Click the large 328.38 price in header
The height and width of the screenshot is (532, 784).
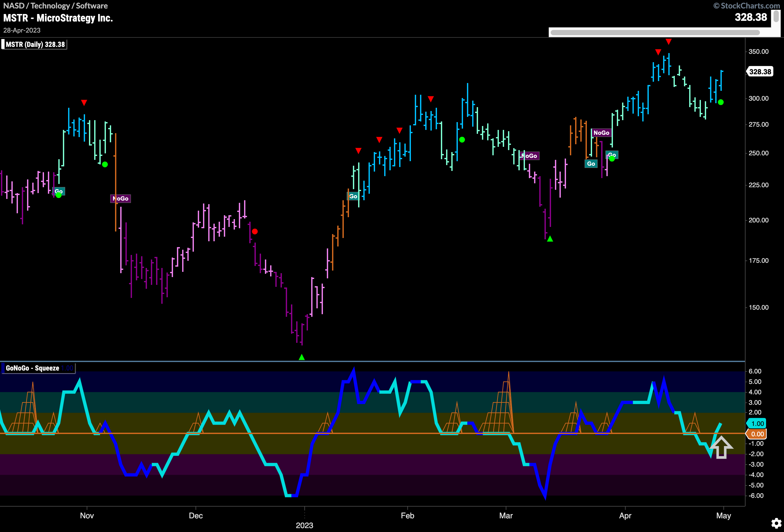click(x=751, y=17)
